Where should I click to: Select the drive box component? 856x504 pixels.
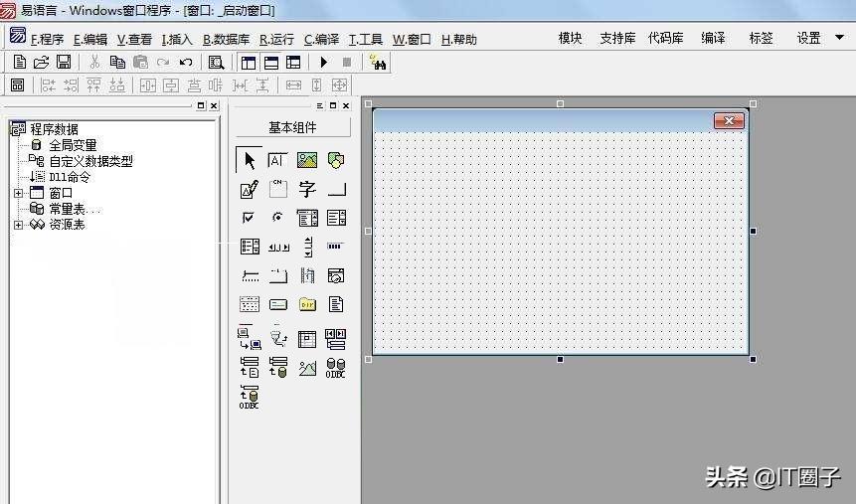click(278, 305)
